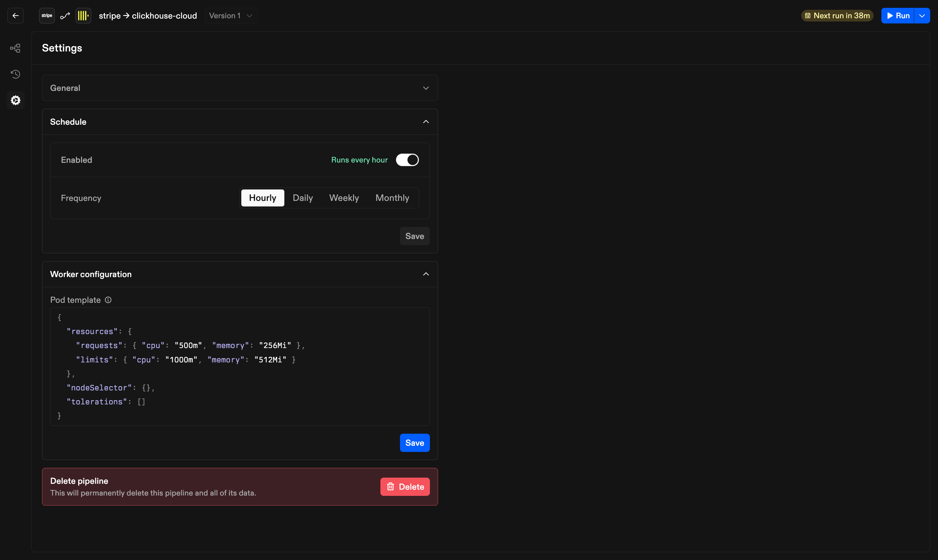
Task: Click the pipeline connector route icon
Action: point(65,16)
